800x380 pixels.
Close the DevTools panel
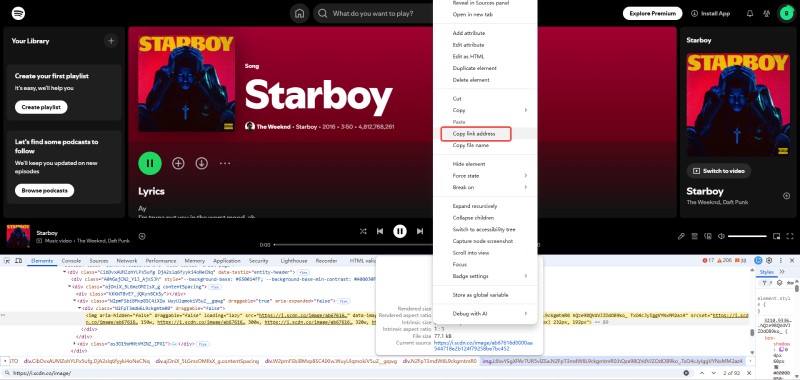pyautogui.click(x=792, y=260)
